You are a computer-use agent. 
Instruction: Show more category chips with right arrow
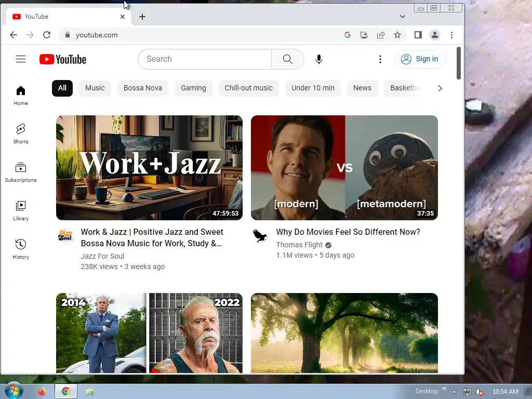440,88
